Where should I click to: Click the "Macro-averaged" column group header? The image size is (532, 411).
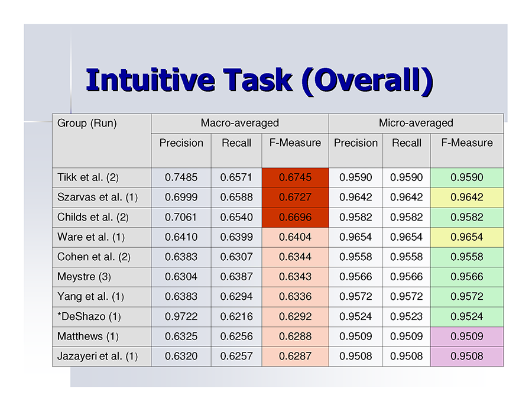pos(240,123)
